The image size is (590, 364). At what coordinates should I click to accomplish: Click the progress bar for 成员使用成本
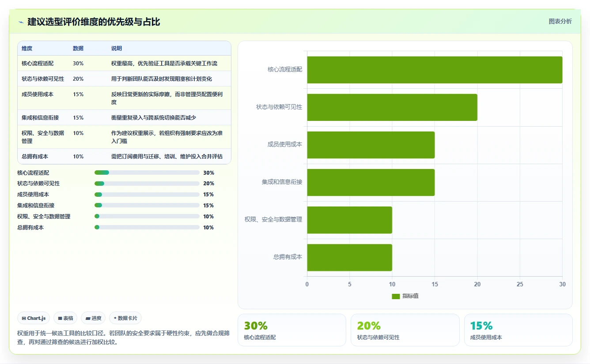tap(147, 195)
